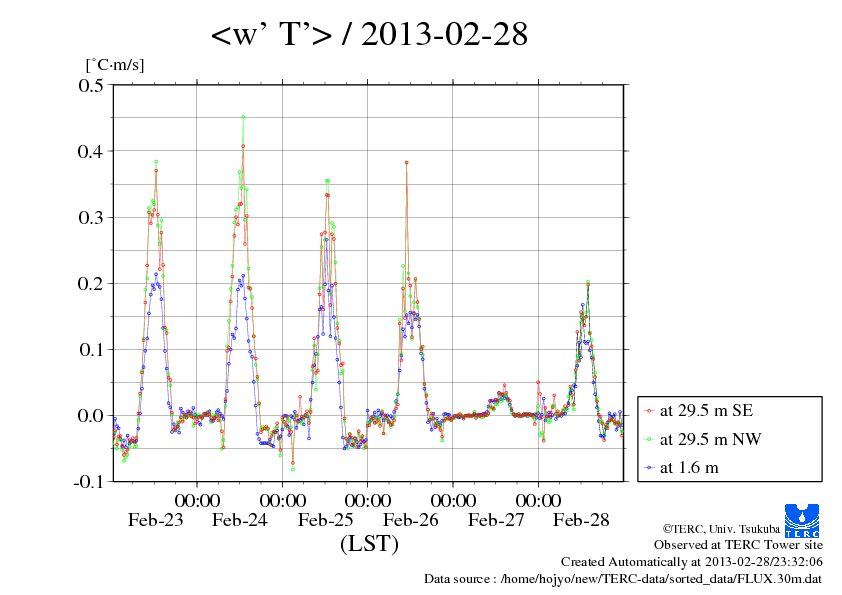Click the '00:00' label above Feb-23

(197, 501)
